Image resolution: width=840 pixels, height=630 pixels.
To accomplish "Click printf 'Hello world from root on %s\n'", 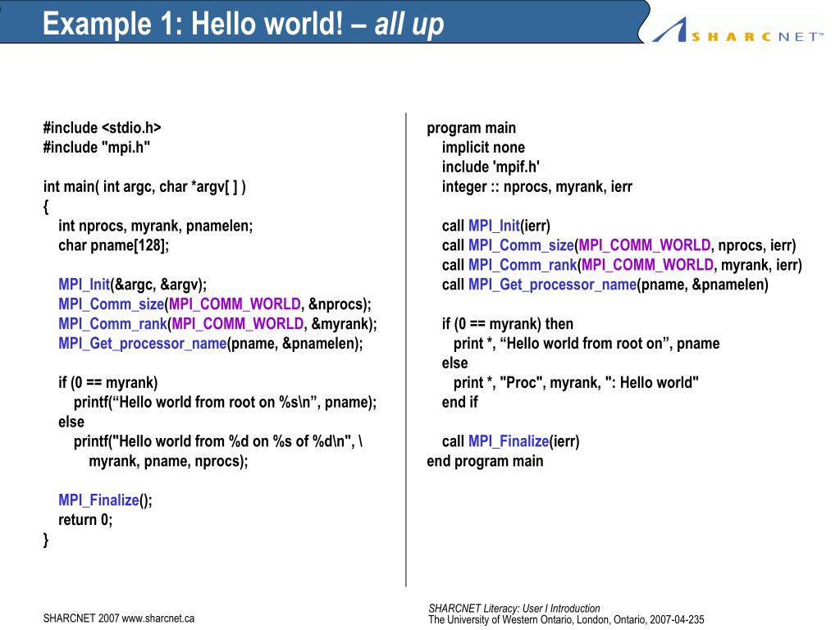I will point(225,402).
